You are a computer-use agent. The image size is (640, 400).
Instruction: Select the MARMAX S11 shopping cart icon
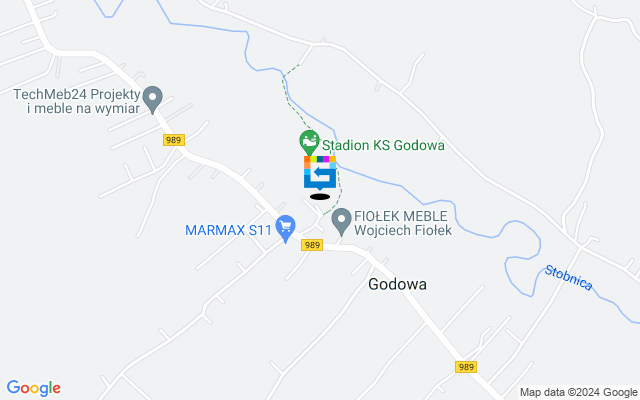(286, 228)
